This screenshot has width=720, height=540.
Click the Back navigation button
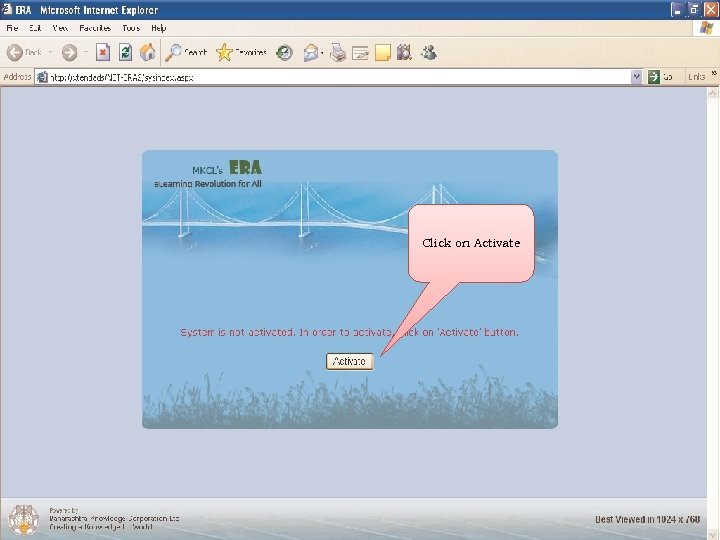pos(24,52)
